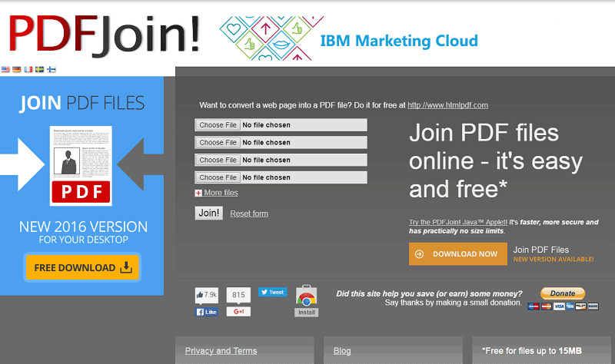Click the third Choose File button

tap(218, 160)
